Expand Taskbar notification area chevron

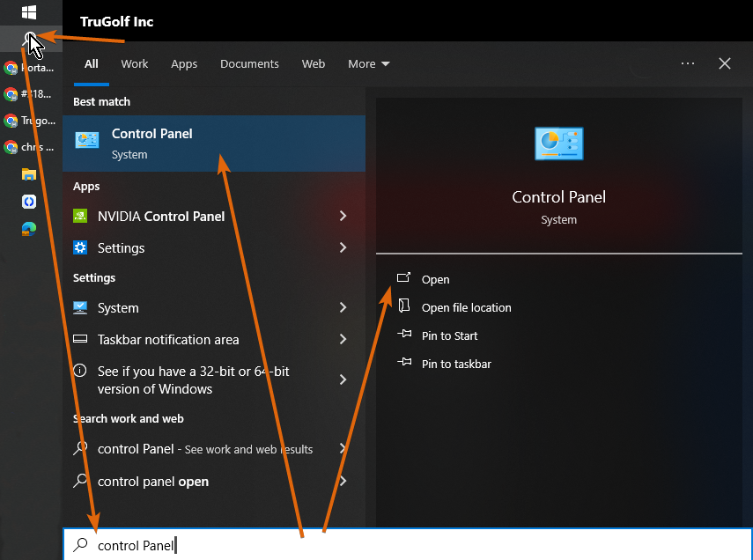coord(343,339)
